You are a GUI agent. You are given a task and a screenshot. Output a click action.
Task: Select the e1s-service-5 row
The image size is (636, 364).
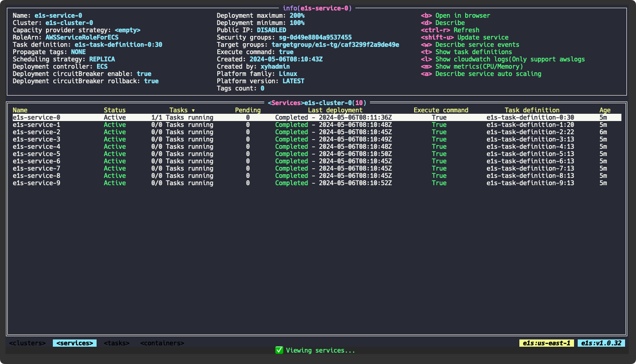317,154
